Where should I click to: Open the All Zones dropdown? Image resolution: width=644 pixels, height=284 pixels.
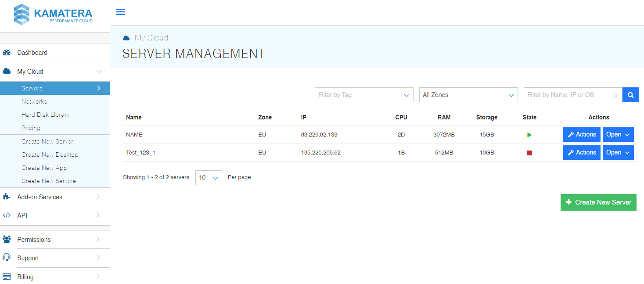[x=468, y=94]
